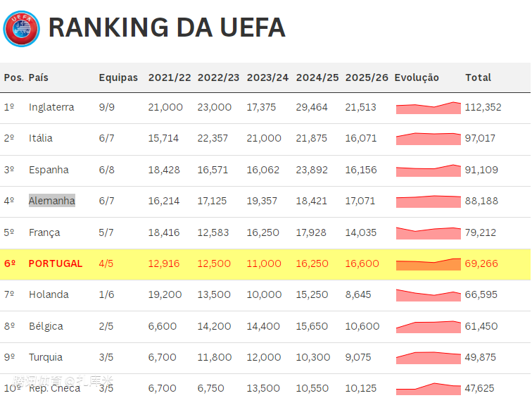Click the 2021/22 column header

(170, 77)
